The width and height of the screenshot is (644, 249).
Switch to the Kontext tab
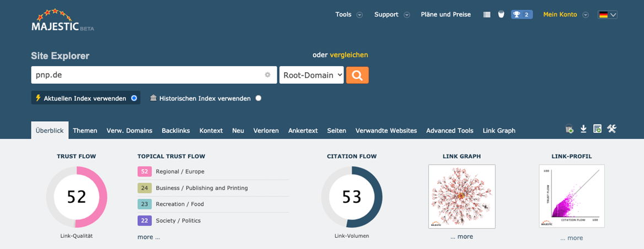(x=211, y=131)
